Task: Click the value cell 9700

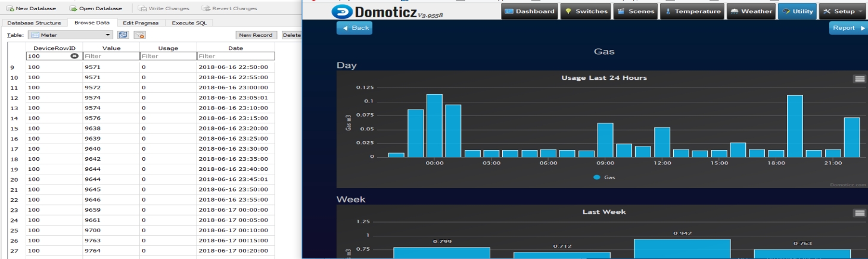Action: coord(111,230)
